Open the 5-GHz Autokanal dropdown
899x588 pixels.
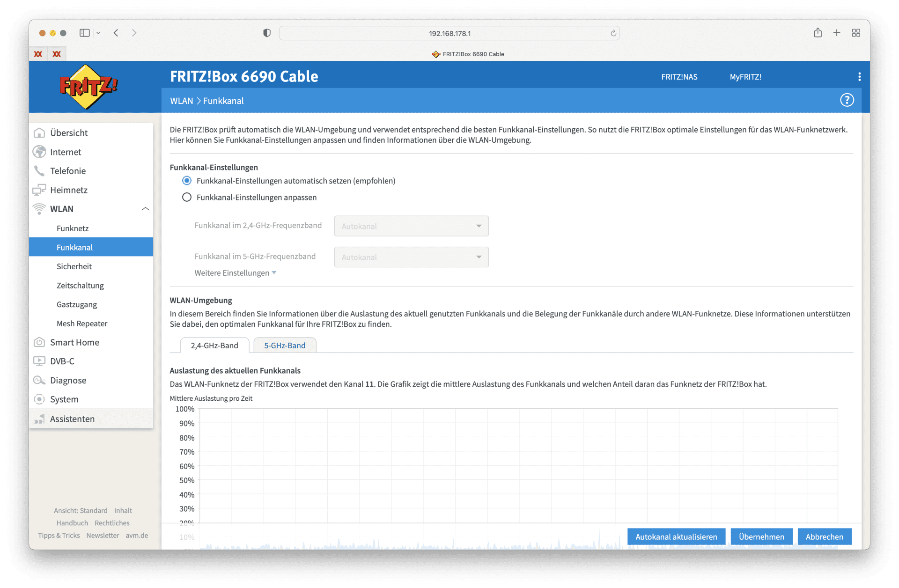pyautogui.click(x=411, y=257)
